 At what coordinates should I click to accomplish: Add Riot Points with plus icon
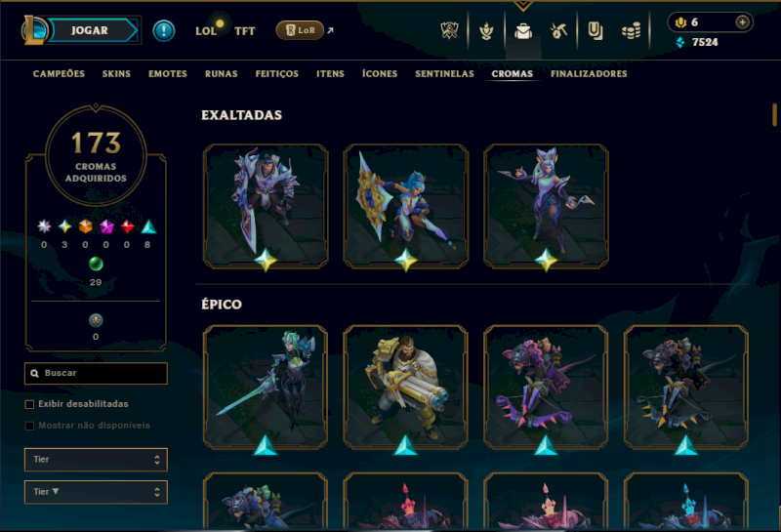(x=742, y=21)
